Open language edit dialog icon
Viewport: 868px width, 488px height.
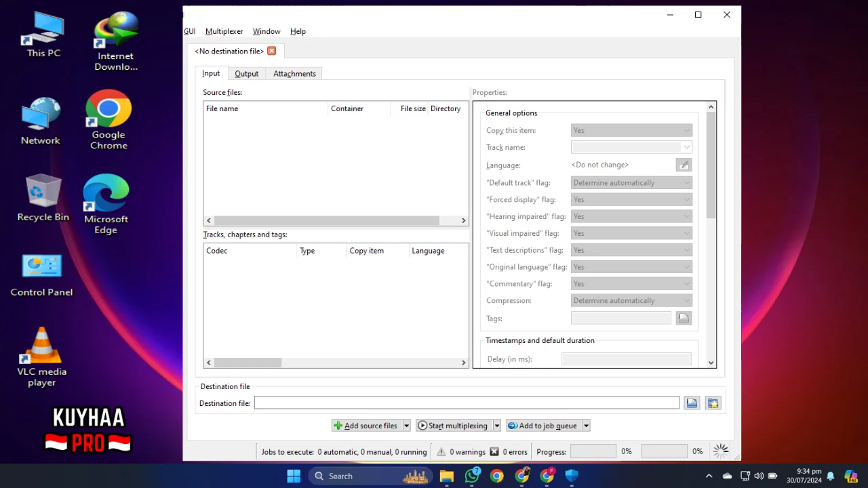pos(684,165)
